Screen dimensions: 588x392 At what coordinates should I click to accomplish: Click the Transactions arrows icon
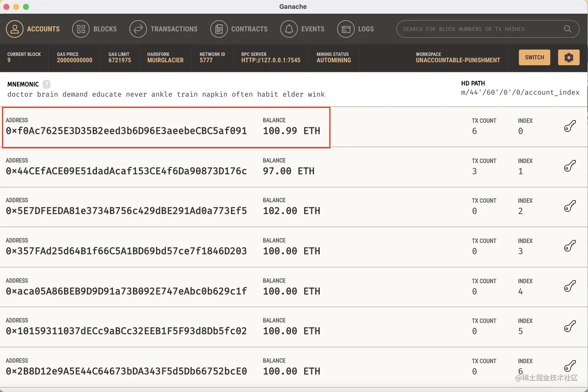pyautogui.click(x=138, y=29)
